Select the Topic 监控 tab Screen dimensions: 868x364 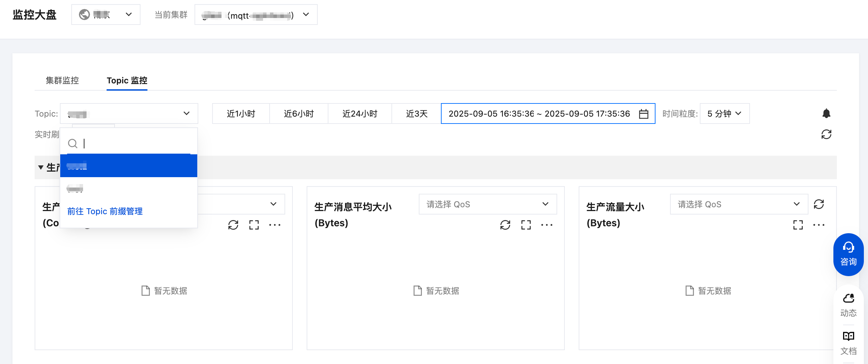click(x=127, y=81)
